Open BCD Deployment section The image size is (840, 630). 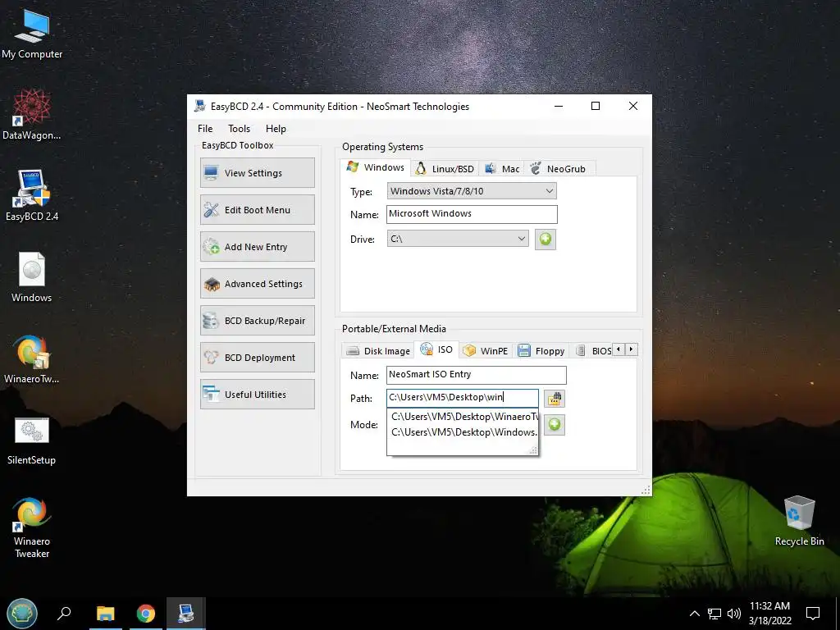point(257,358)
